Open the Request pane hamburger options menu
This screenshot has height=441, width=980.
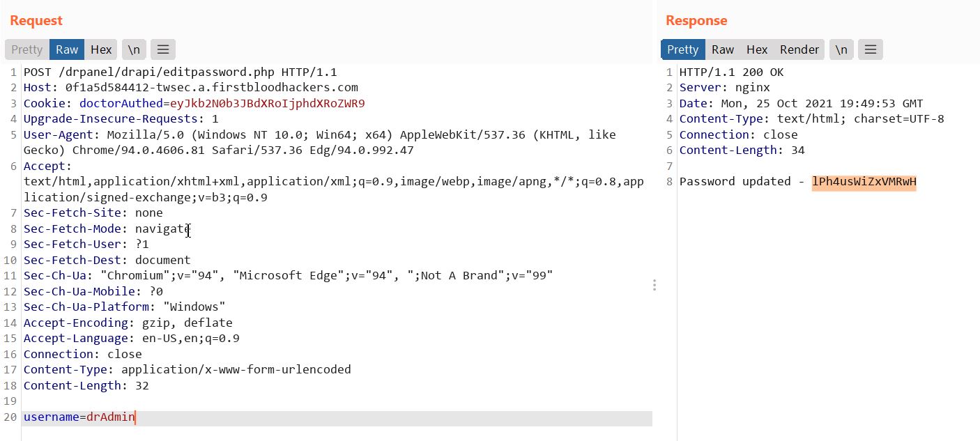coord(163,49)
